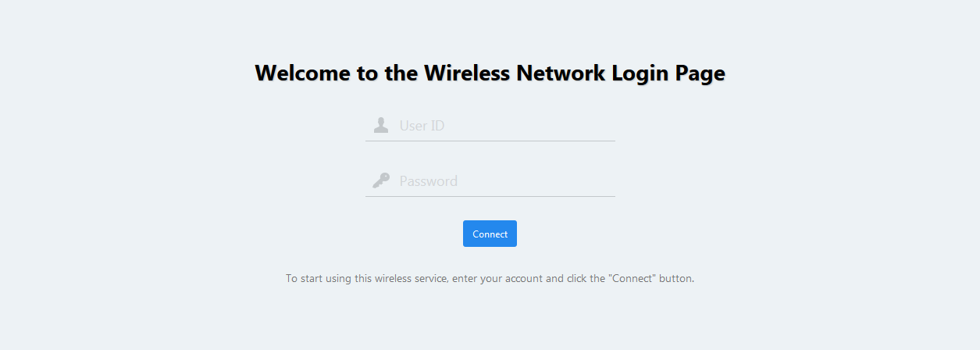Focus the Password input field

click(500, 180)
